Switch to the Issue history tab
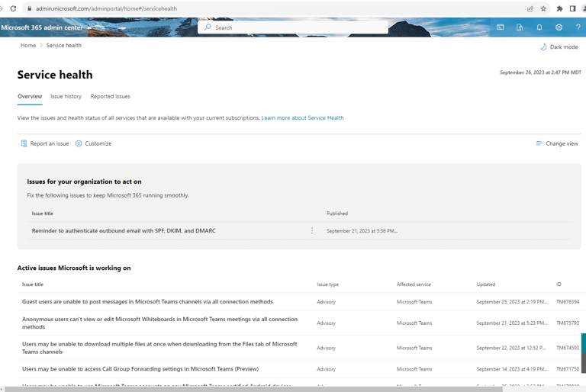The width and height of the screenshot is (586, 392). coord(66,96)
